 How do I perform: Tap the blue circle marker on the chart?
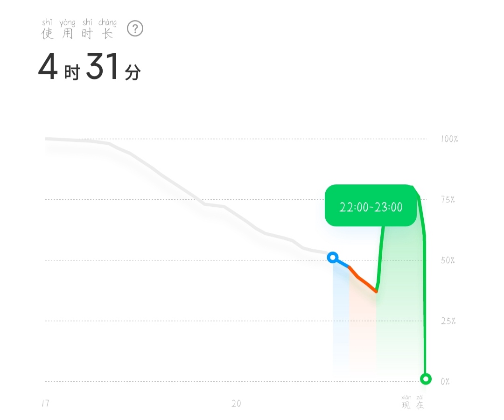[x=333, y=258]
